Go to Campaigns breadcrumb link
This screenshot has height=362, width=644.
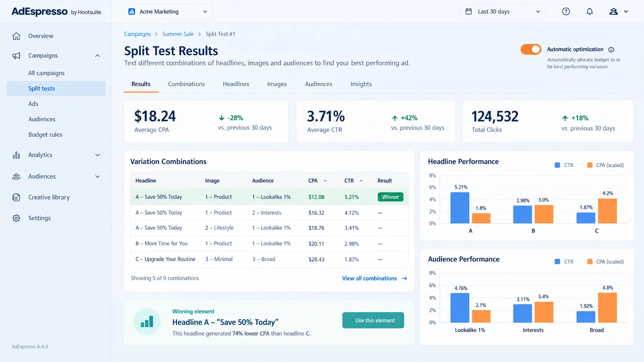pos(137,34)
